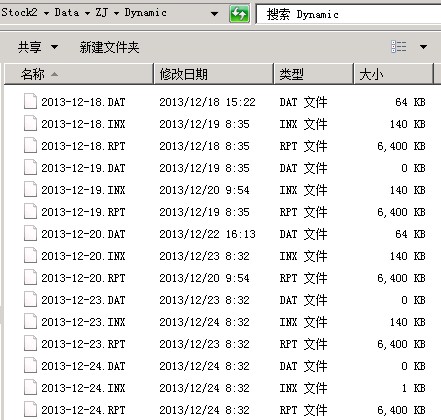Click file icon of 2013-12-19.INX

pyautogui.click(x=30, y=190)
